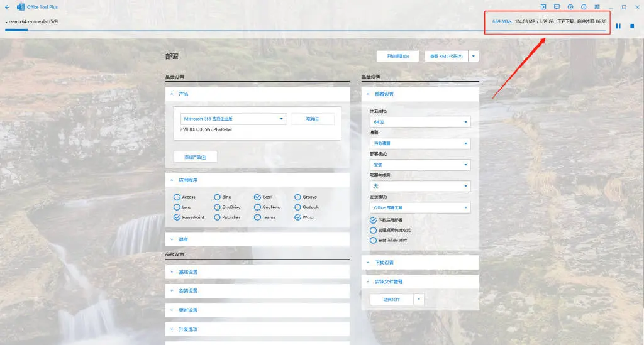Open the command box icon in title bar
Viewport: 644px width, 345px height.
[543, 7]
